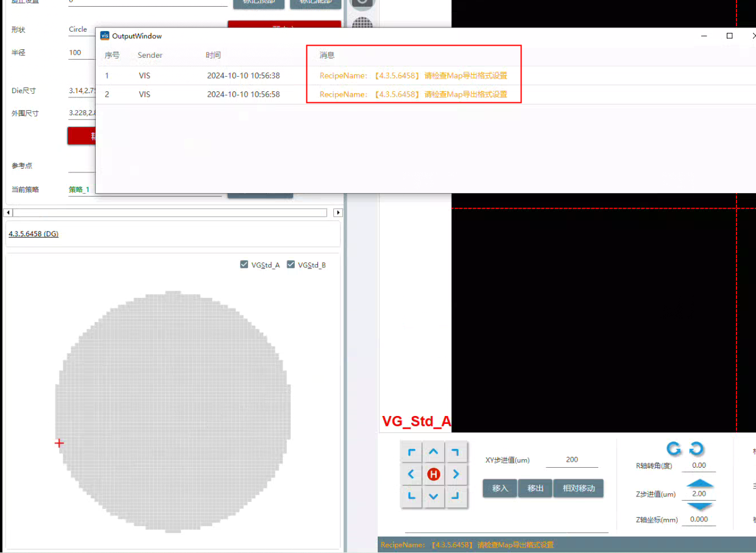The image size is (756, 553).
Task: Click the 消息 column header
Action: coord(327,55)
